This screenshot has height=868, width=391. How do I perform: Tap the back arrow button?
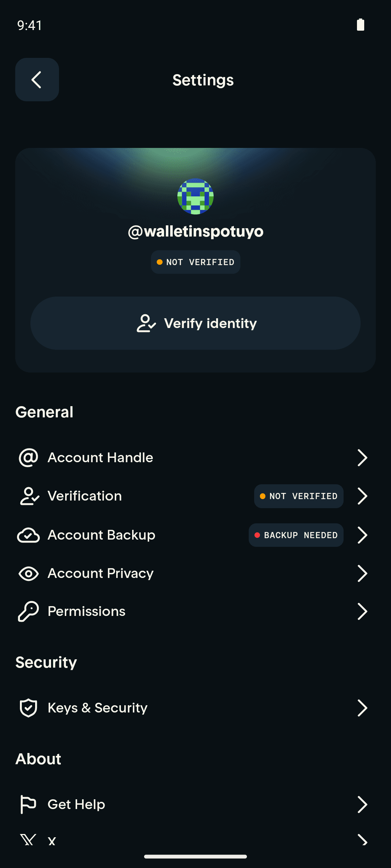click(37, 80)
